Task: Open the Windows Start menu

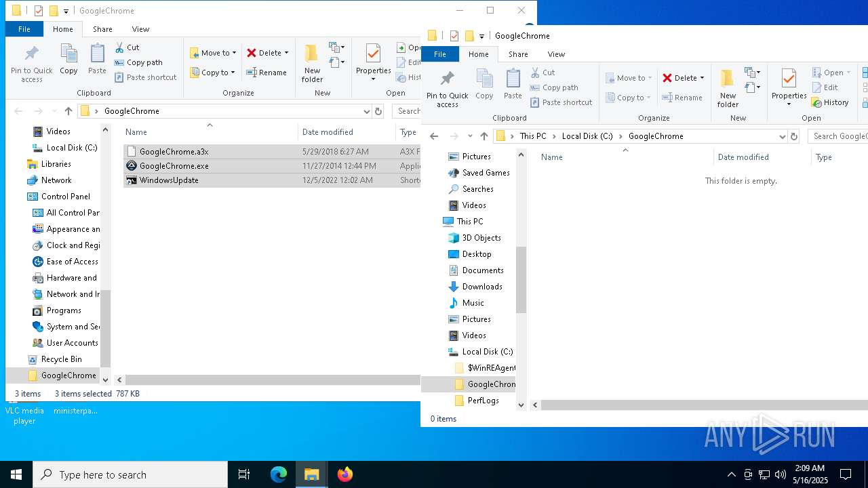Action: (16, 474)
